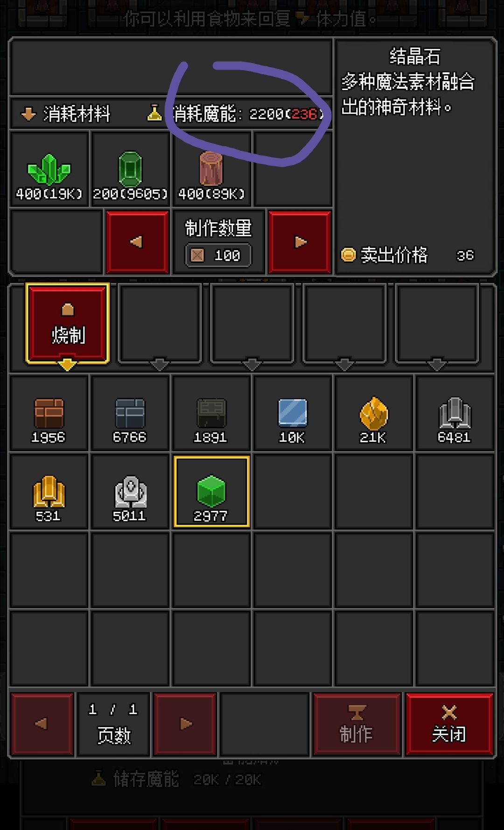Select the second empty category tab
This screenshot has width=504, height=830.
[252, 323]
